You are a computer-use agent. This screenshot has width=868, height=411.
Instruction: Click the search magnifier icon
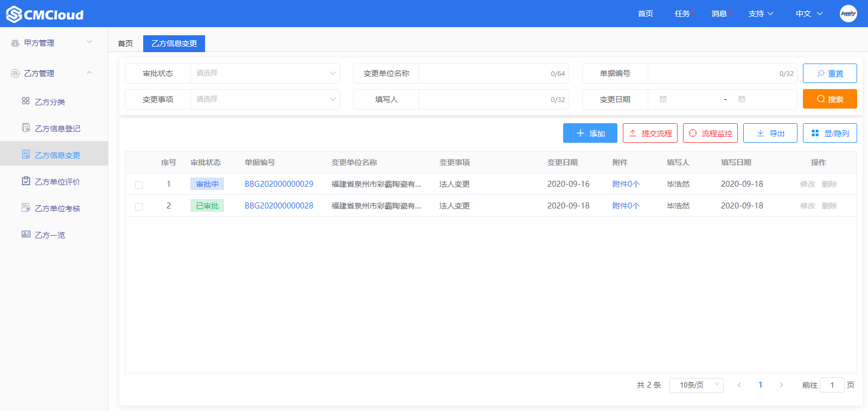(x=821, y=99)
